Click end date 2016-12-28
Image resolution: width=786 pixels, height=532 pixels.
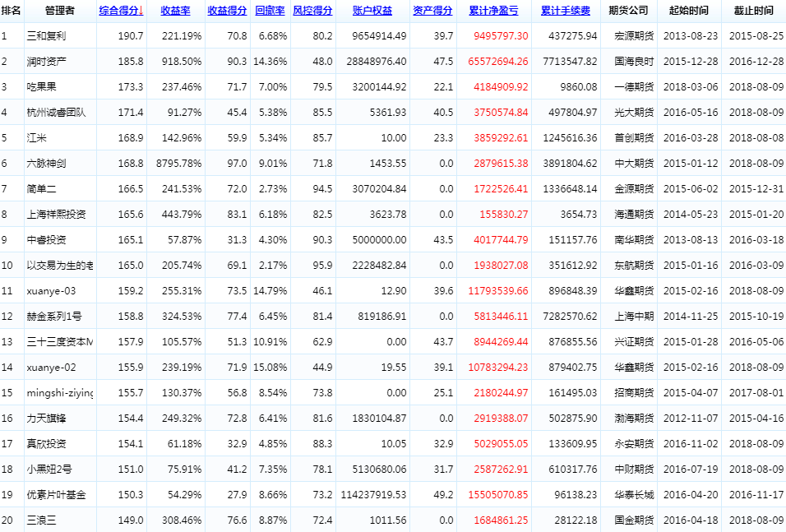[756, 62]
